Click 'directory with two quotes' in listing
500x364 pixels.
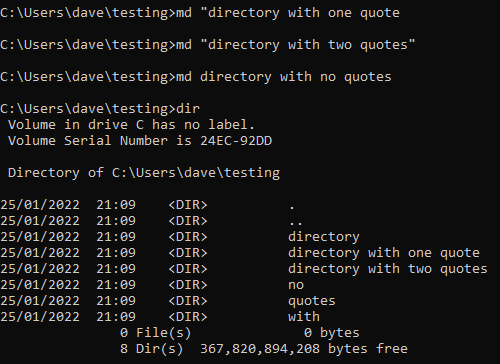pyautogui.click(x=388, y=269)
